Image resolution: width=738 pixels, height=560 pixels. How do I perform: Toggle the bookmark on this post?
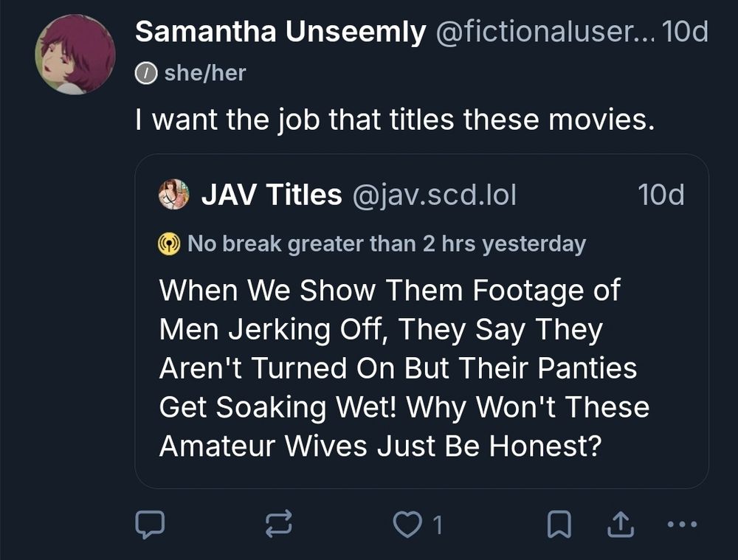coord(559,525)
